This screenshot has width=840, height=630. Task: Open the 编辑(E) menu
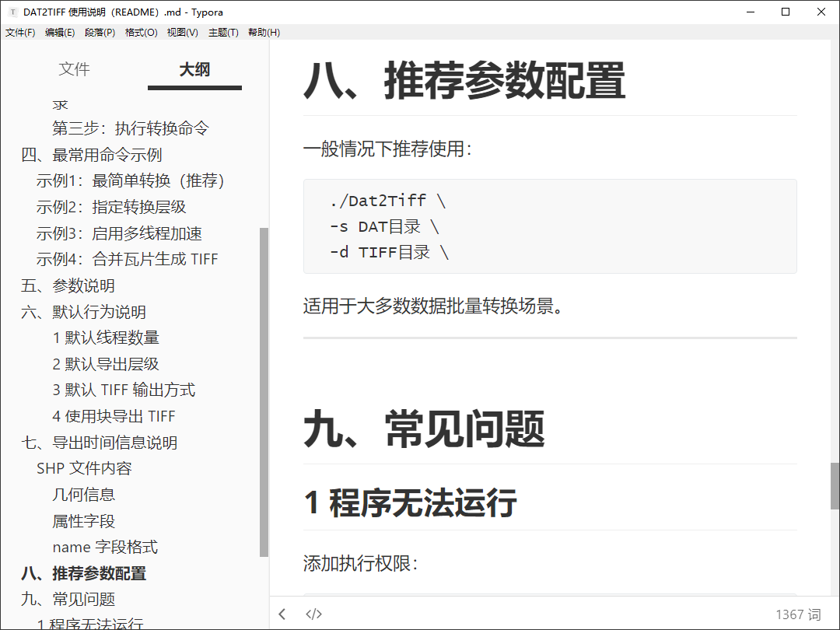pos(60,32)
